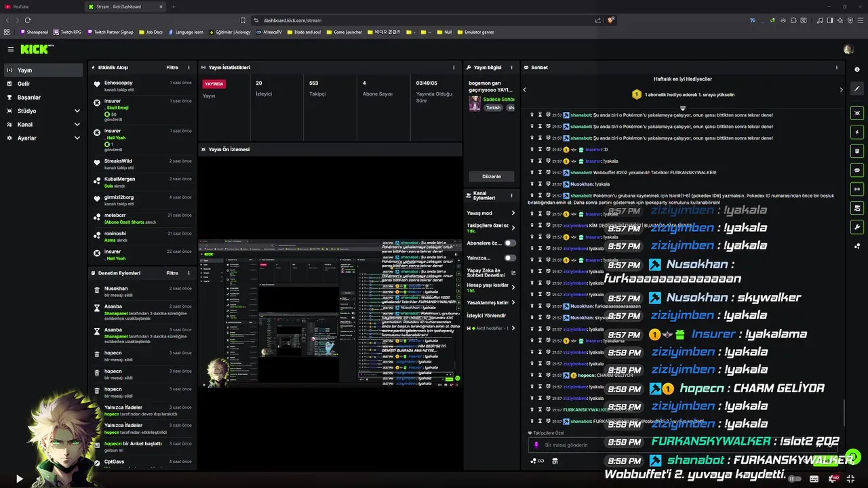Click the info icon in right sidebar
This screenshot has width=868, height=488.
857,69
